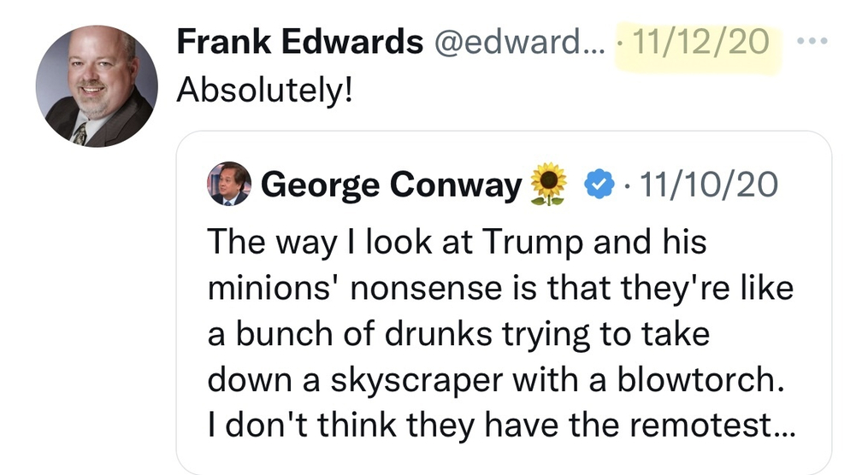Viewport: 868px width, 475px height.
Task: Open the three-dot more options menu
Action: point(812,40)
